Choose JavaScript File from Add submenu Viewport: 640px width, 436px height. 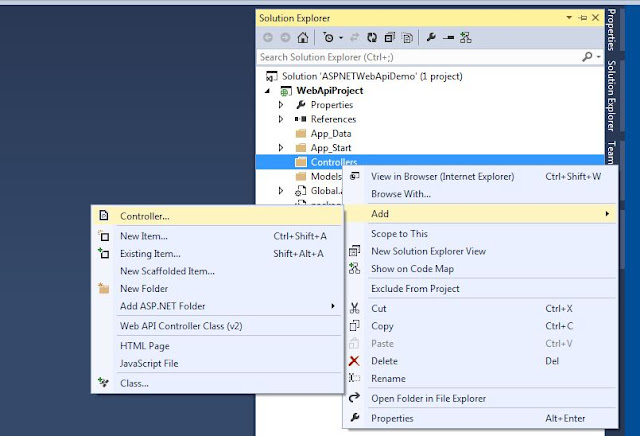pos(149,364)
